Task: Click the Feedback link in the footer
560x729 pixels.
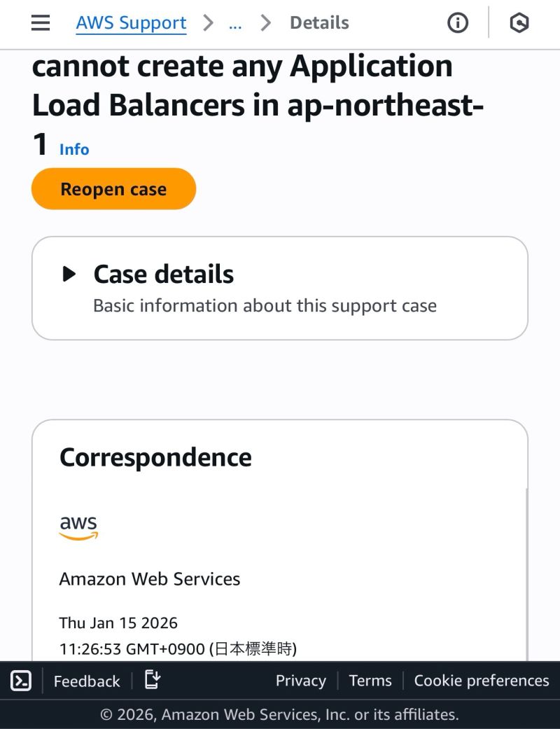Action: tap(86, 680)
